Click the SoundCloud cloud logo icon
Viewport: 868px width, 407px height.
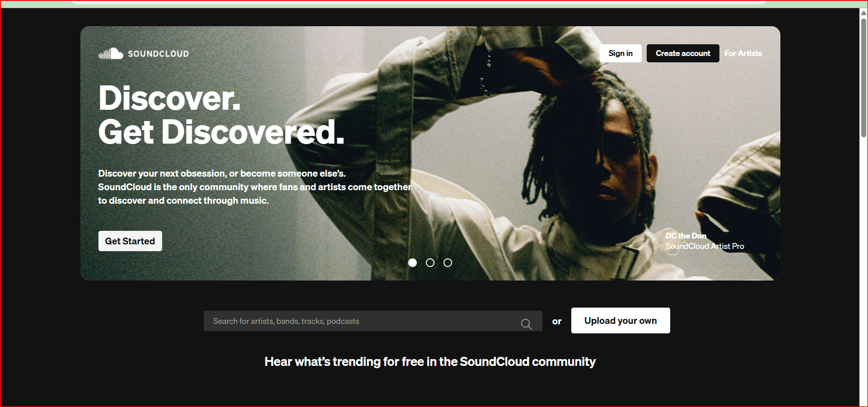[x=111, y=54]
